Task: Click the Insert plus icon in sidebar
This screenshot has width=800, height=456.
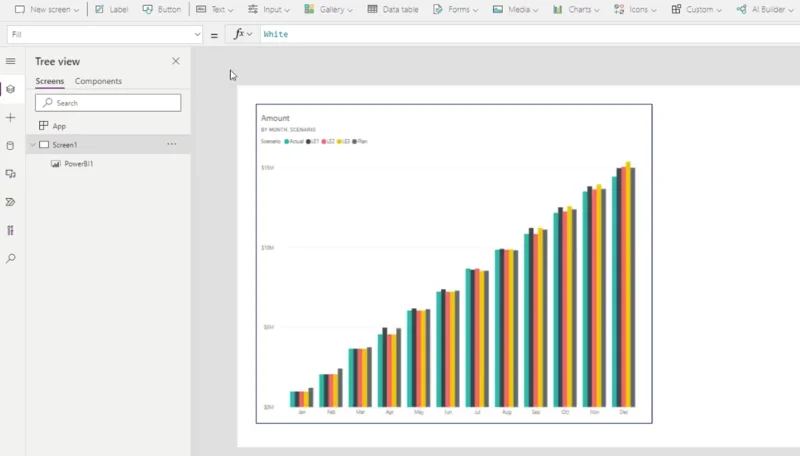Action: (10, 118)
